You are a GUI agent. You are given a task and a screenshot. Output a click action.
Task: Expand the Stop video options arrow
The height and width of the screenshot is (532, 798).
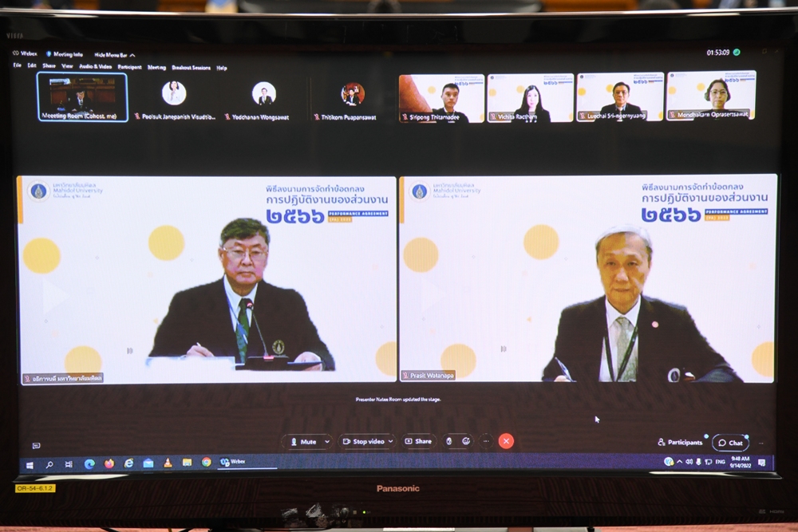click(x=391, y=442)
